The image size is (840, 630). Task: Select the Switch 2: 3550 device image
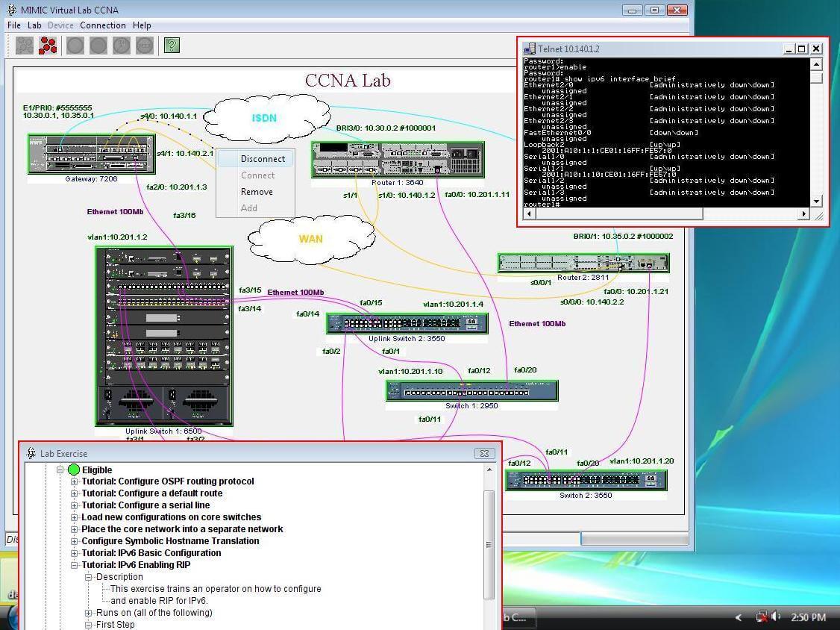[586, 480]
